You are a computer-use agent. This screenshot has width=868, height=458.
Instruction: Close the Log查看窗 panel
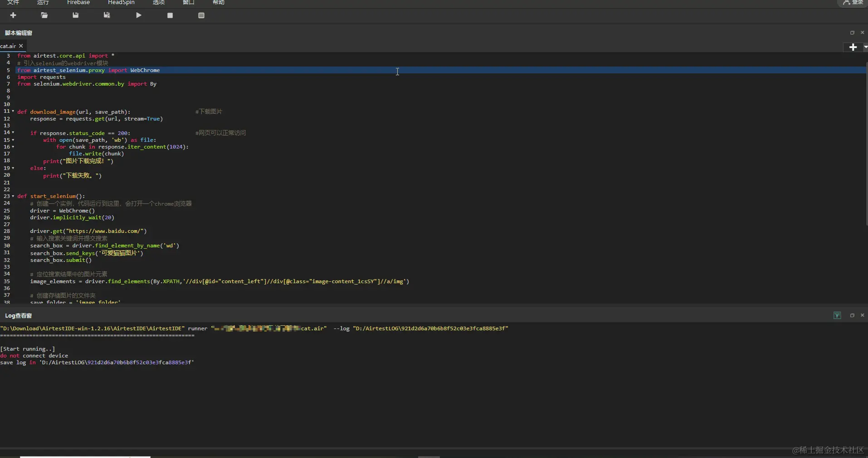click(863, 315)
